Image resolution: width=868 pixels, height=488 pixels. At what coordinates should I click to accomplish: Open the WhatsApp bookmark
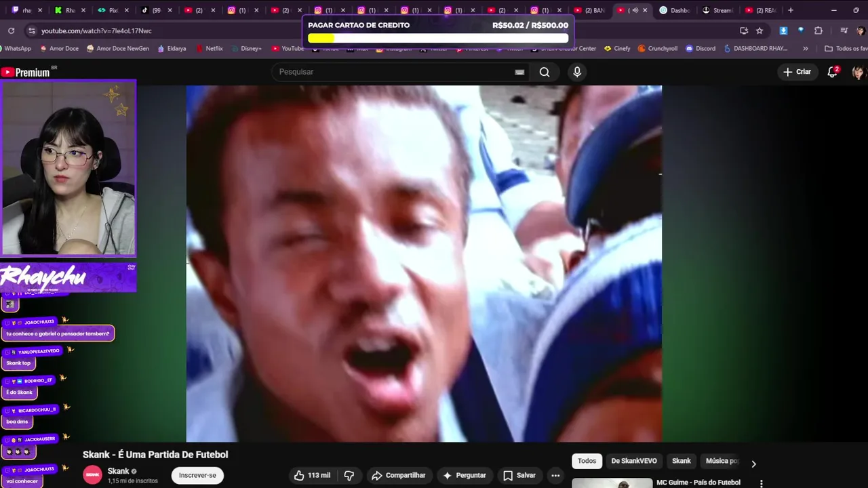tap(17, 49)
